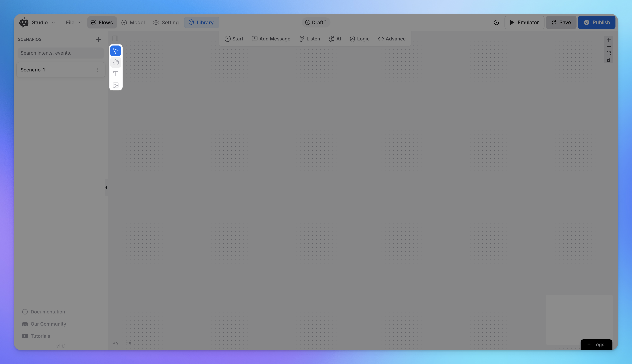Select the pointer selection tool
The width and height of the screenshot is (632, 364).
(x=116, y=51)
